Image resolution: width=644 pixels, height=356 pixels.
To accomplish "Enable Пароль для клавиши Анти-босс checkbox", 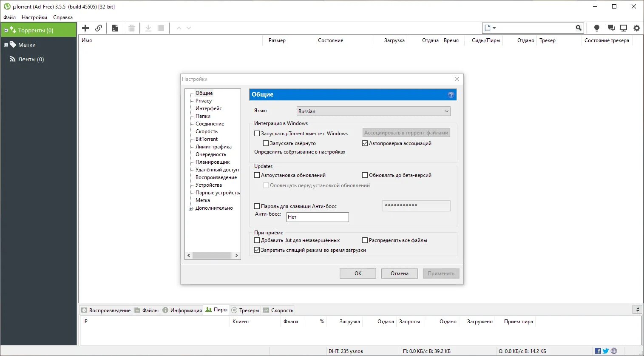I will tap(257, 206).
